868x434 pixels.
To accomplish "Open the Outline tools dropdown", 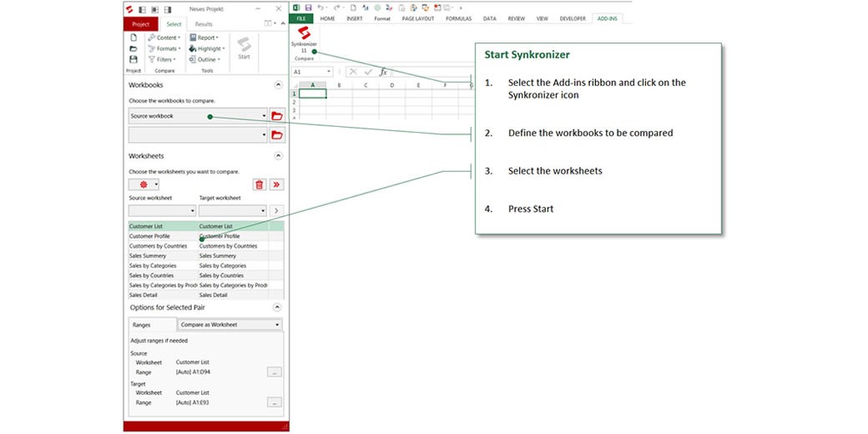I will 204,59.
